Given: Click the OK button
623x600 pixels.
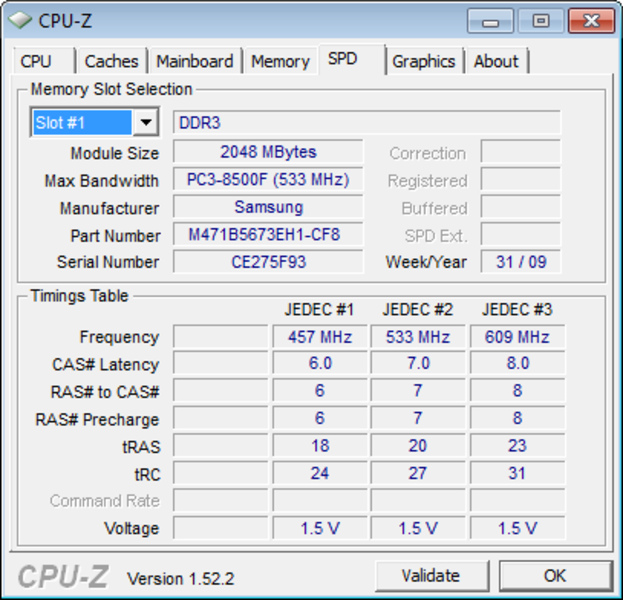Looking at the screenshot, I should tap(555, 575).
